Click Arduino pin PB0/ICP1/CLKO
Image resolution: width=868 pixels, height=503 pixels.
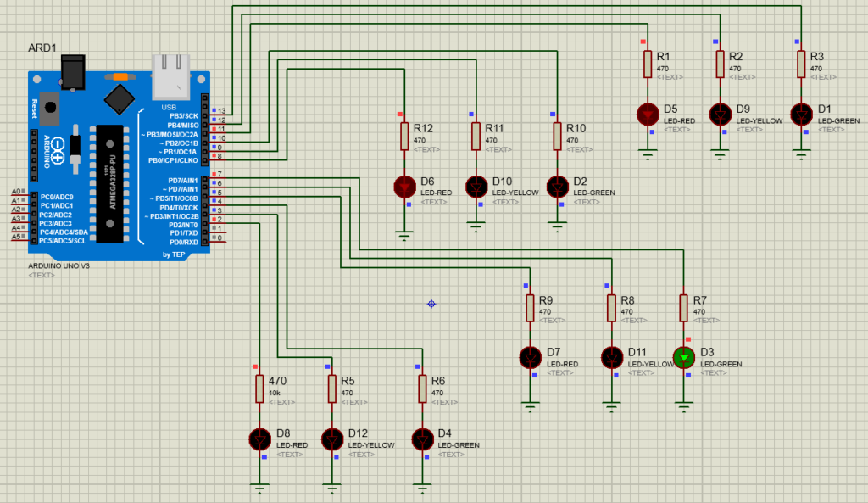coord(173,160)
